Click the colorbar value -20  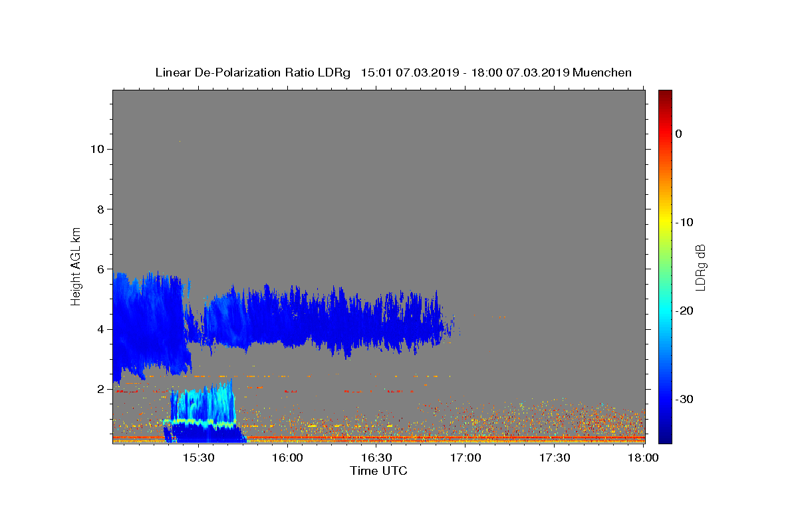(685, 311)
